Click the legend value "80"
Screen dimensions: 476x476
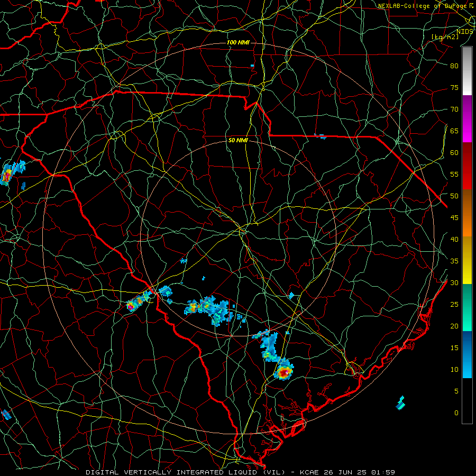click(x=454, y=66)
